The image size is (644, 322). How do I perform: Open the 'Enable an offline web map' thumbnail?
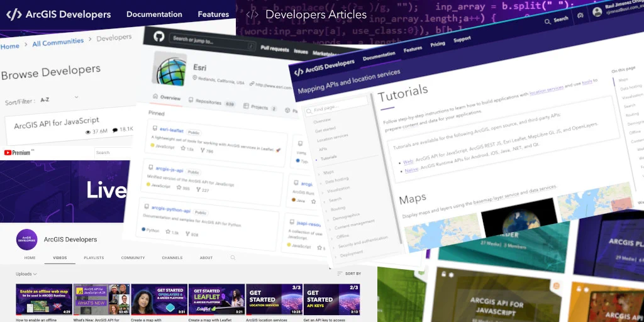44,299
